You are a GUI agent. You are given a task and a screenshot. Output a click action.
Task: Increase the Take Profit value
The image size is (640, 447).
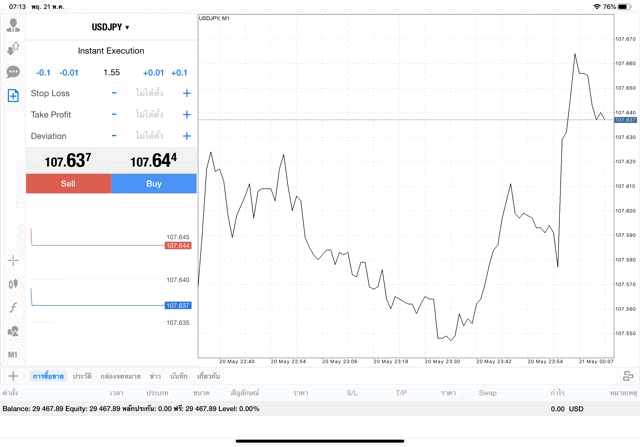(186, 114)
